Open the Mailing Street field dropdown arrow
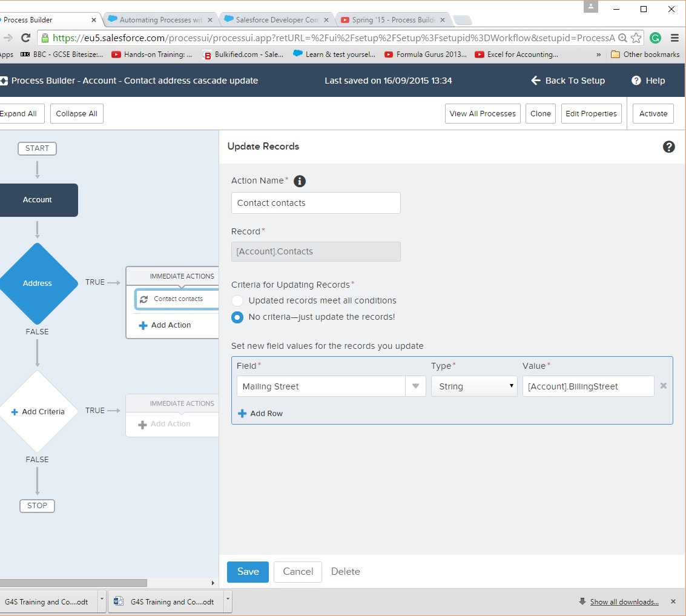Viewport: 686px width, 616px height. click(x=415, y=386)
